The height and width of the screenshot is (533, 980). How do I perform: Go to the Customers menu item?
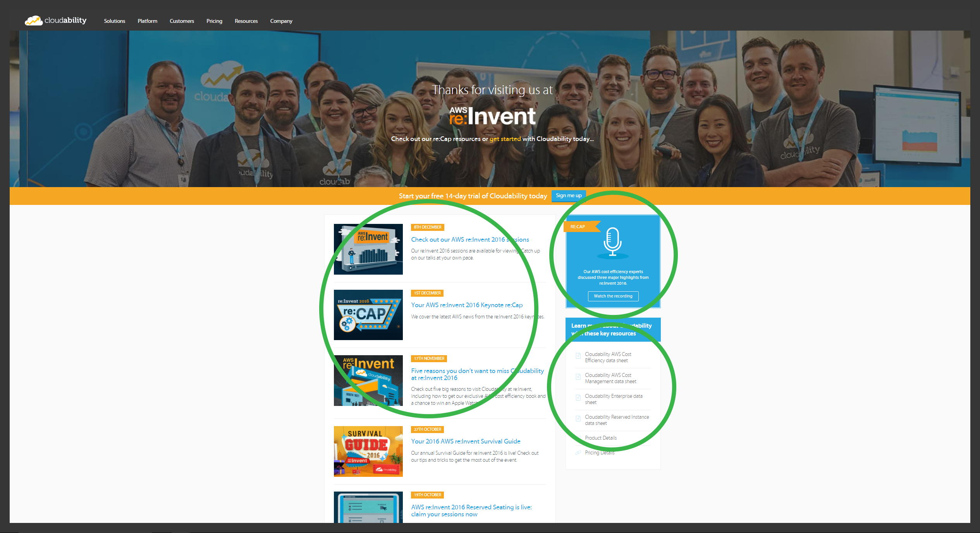click(x=182, y=21)
